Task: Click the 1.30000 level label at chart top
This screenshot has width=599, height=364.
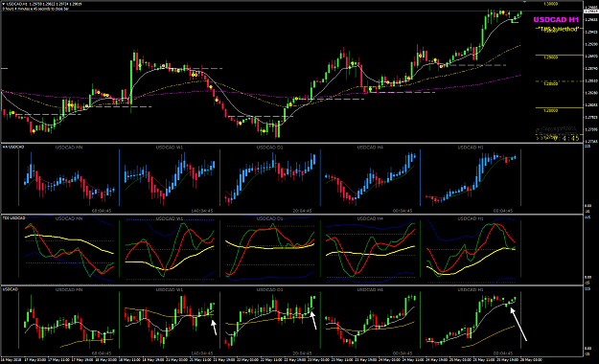Action: [550, 4]
